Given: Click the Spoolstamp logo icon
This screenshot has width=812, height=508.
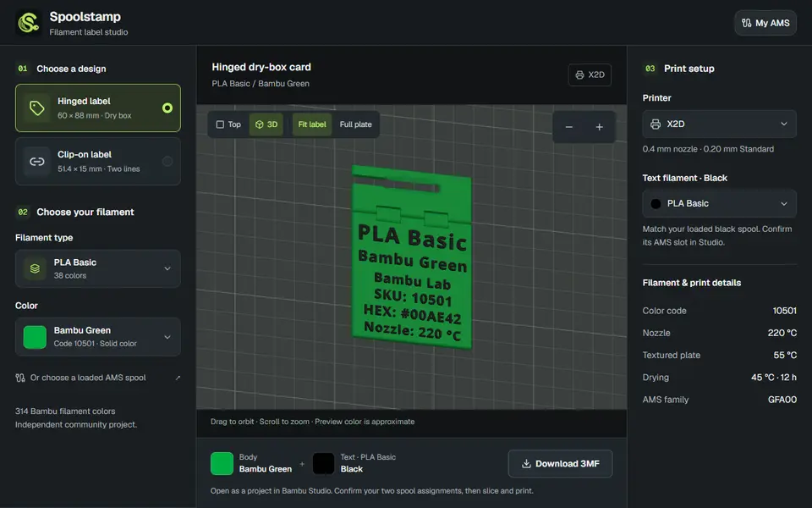Looking at the screenshot, I should click(x=29, y=22).
